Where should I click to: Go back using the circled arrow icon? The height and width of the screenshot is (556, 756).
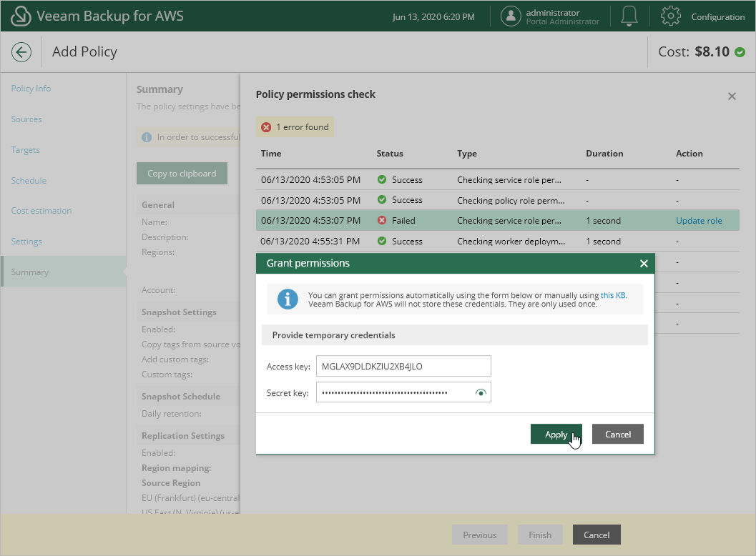[21, 52]
